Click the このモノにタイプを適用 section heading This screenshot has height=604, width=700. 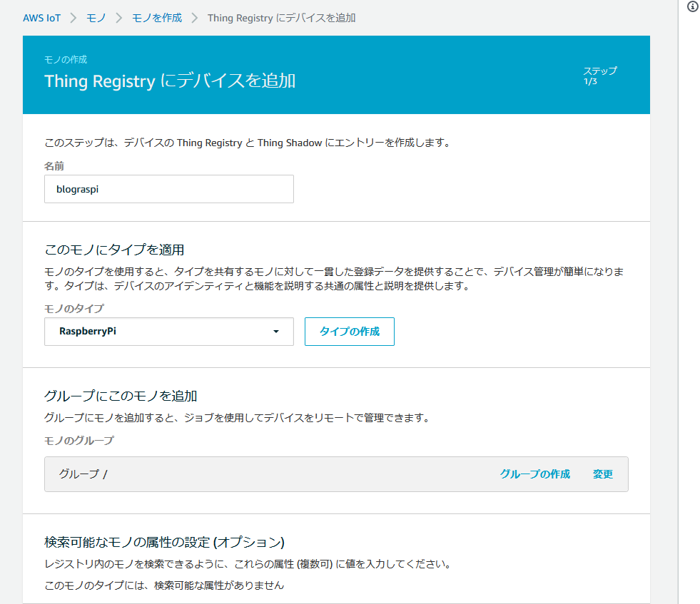click(114, 250)
